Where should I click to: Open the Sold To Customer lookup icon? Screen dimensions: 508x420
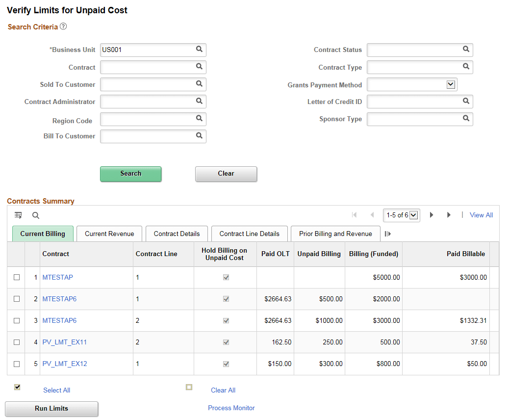pyautogui.click(x=199, y=84)
